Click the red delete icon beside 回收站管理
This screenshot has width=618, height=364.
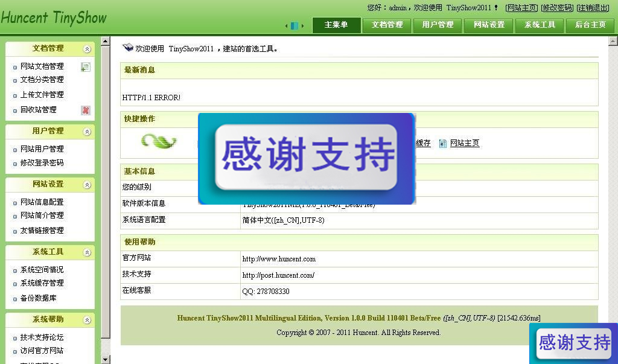pos(86,110)
